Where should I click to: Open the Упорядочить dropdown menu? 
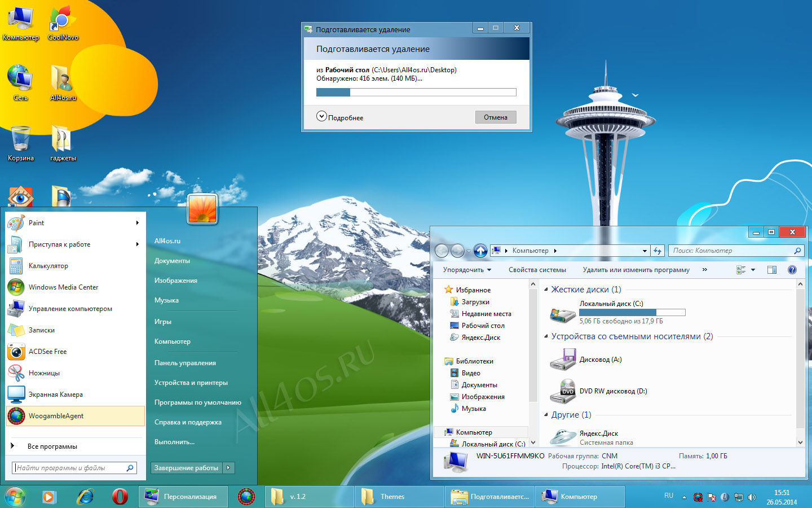(467, 270)
